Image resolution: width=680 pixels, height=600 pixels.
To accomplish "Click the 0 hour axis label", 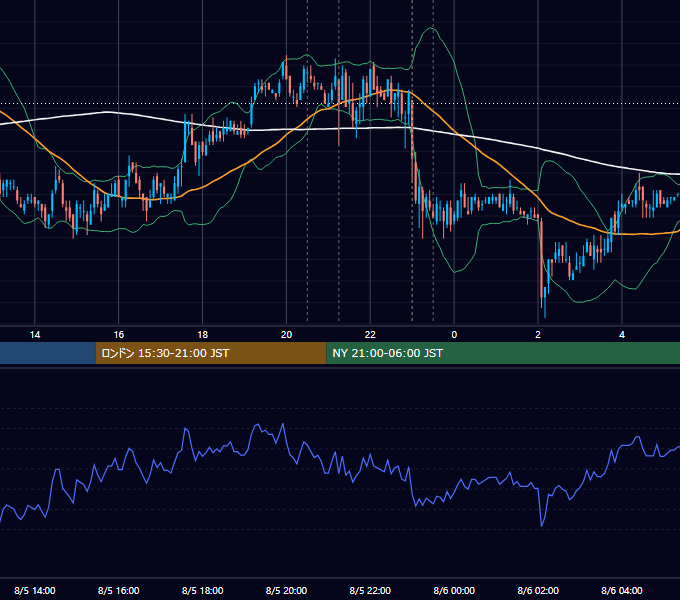I will tap(454, 335).
